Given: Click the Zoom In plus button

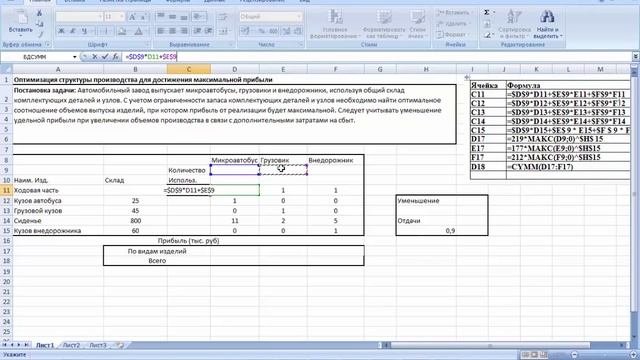Looking at the screenshot, I should 634,355.
